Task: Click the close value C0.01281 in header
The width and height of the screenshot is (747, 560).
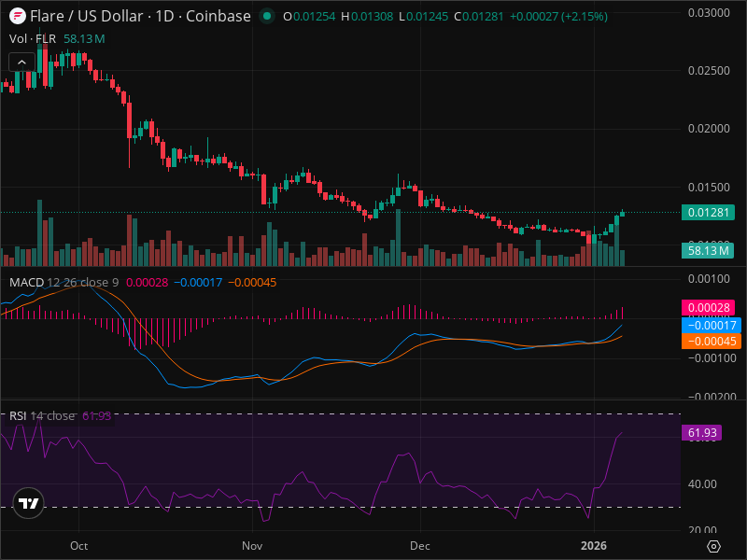Action: pos(479,17)
